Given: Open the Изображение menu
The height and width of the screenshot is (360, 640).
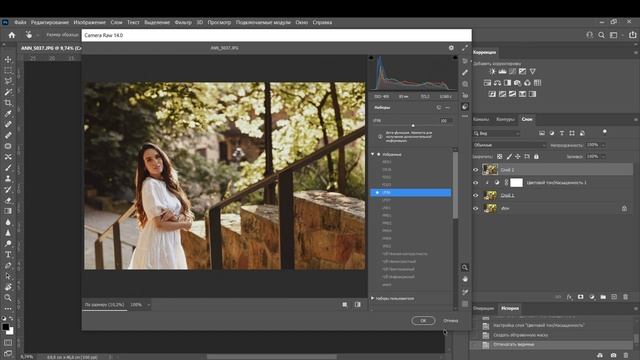Looking at the screenshot, I should click(89, 22).
